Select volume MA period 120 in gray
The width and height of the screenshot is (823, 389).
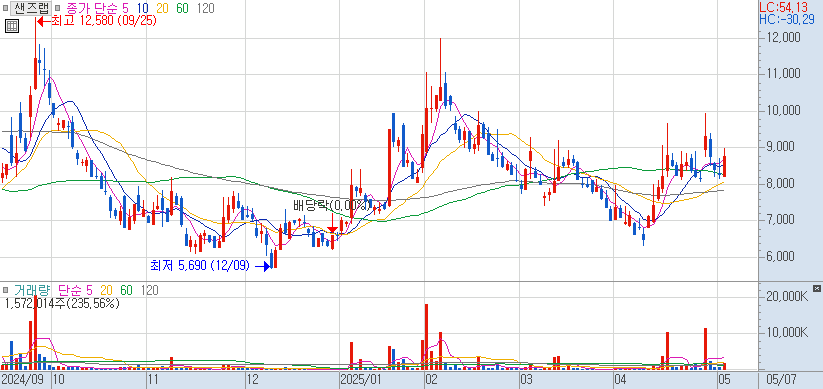pyautogui.click(x=150, y=290)
